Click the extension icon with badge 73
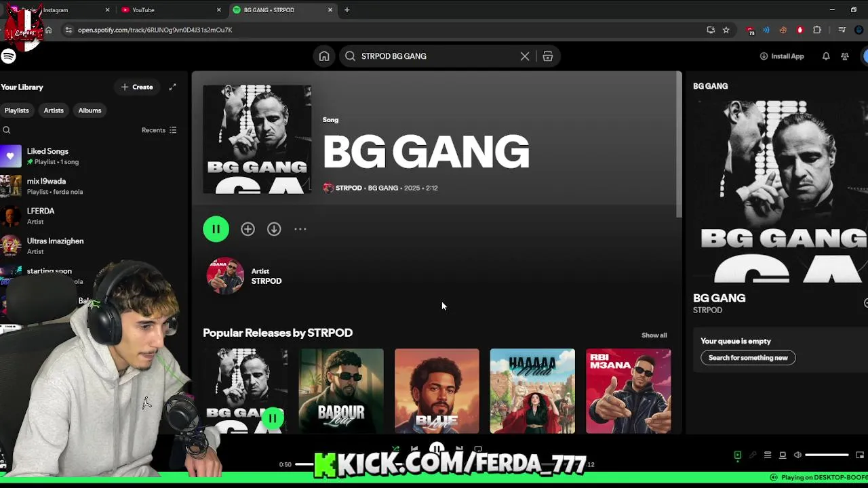The image size is (868, 488). [x=750, y=30]
